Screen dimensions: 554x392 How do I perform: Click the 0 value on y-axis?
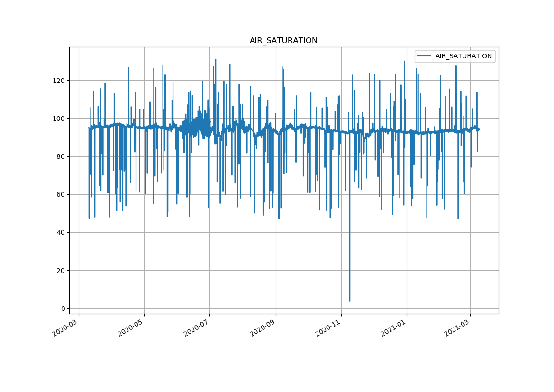63,309
